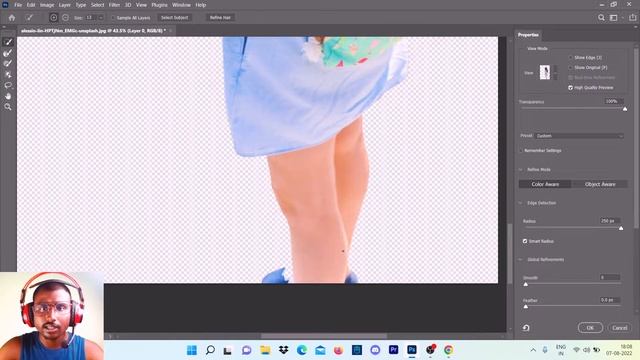Choose Subtract from selection mode
The width and height of the screenshot is (640, 360).
click(65, 18)
